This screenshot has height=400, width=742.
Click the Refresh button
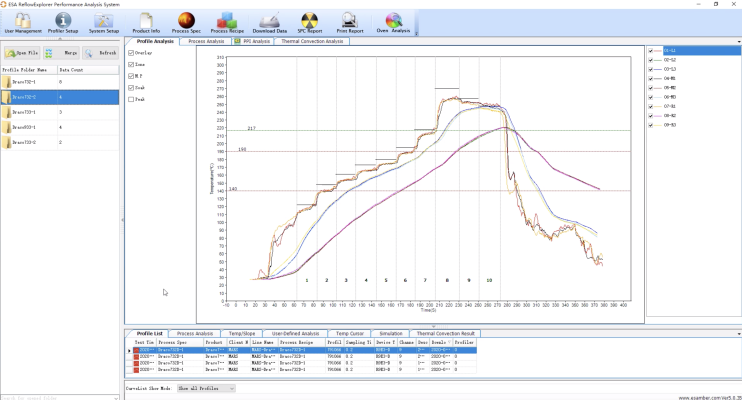[x=102, y=52]
